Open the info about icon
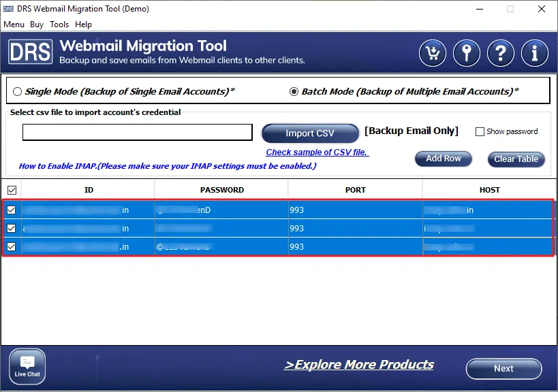Screen dimensions: 558x392 [x=535, y=53]
